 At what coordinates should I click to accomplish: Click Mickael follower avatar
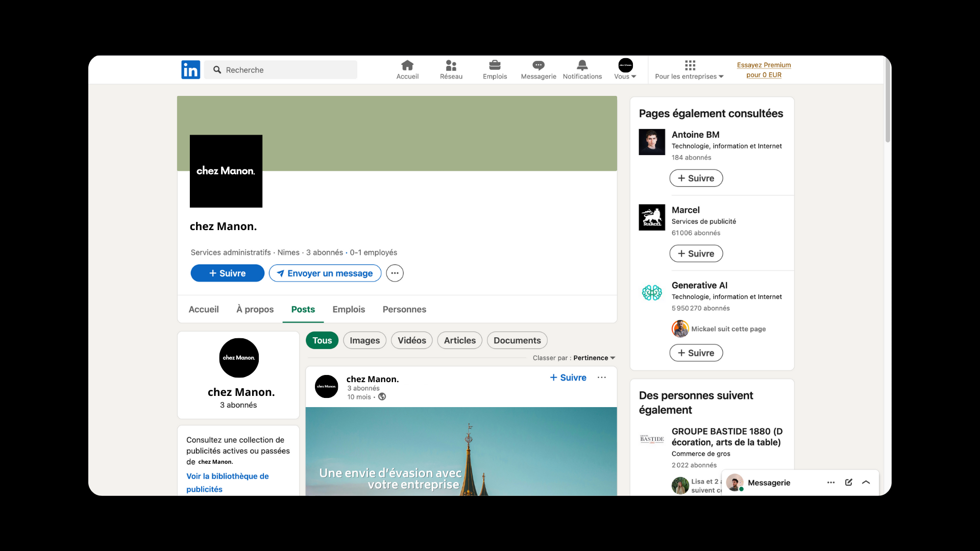click(680, 329)
